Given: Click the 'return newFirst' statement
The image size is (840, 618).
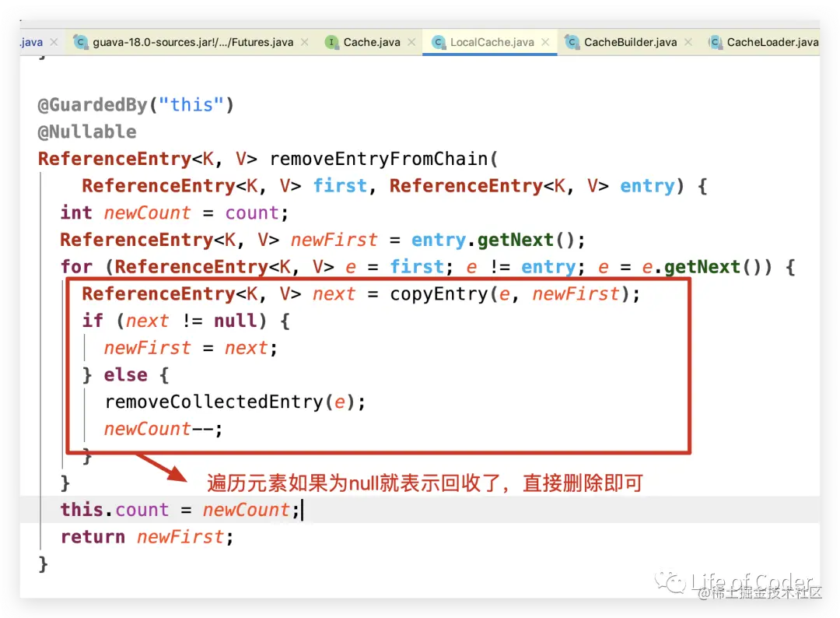Looking at the screenshot, I should (147, 536).
